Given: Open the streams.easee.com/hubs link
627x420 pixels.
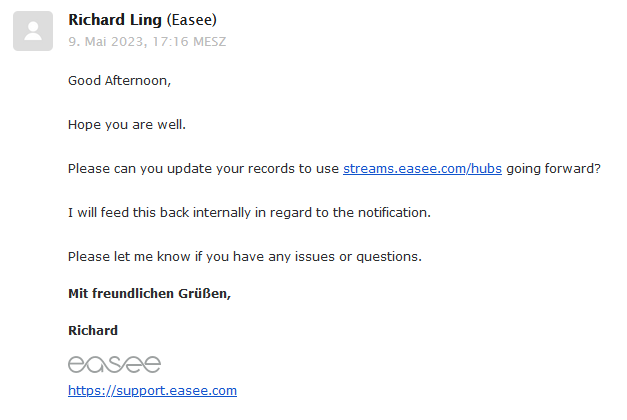Looking at the screenshot, I should click(422, 169).
